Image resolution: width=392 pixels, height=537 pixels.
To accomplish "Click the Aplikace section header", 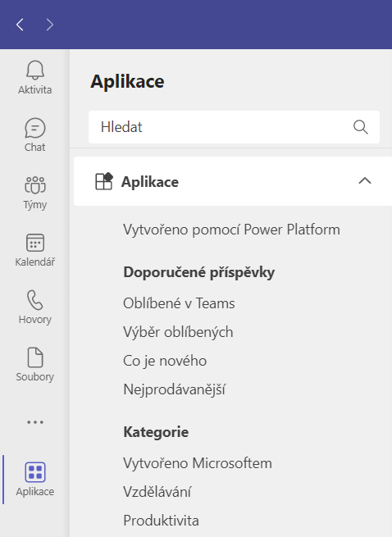I will pyautogui.click(x=233, y=181).
